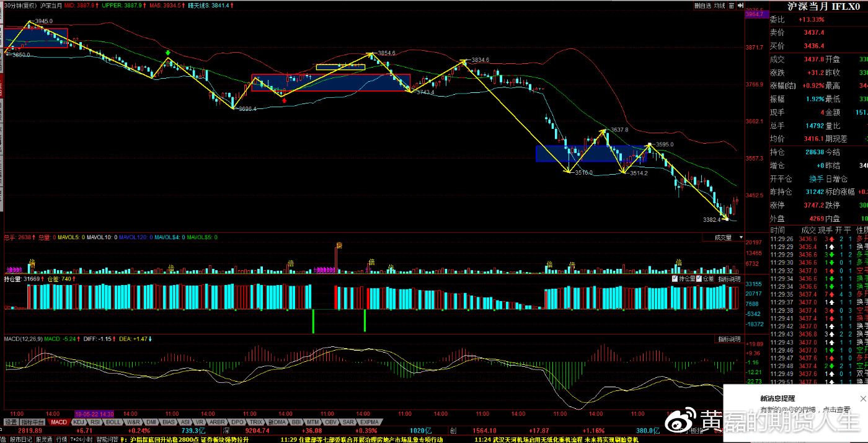Click the green down arrow signal on chart
The image size is (868, 443).
[167, 54]
